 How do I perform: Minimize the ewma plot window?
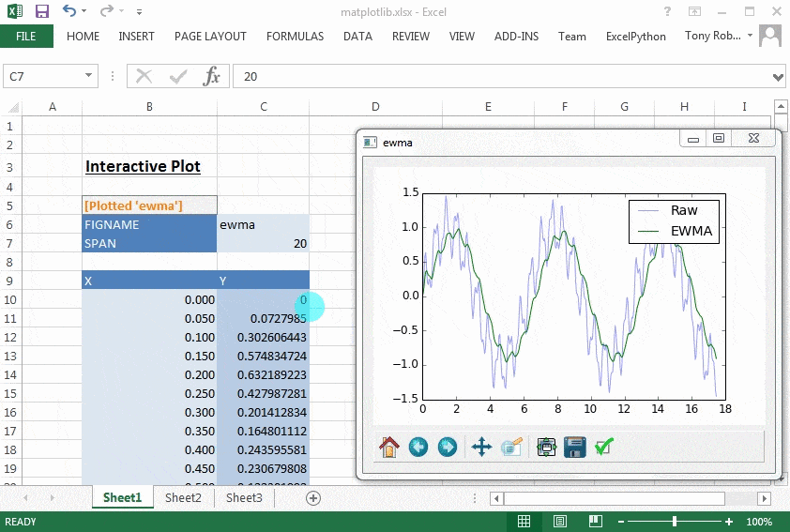pos(693,139)
